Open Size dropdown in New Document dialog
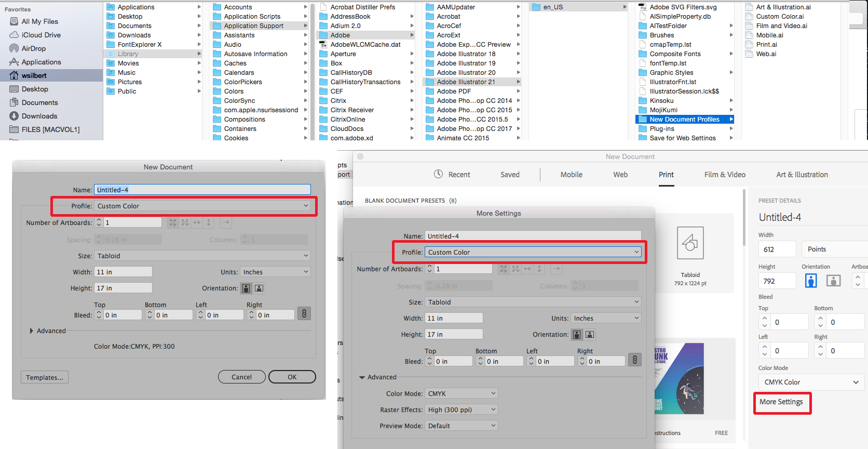Screen dimensions: 868x449 click(202, 256)
